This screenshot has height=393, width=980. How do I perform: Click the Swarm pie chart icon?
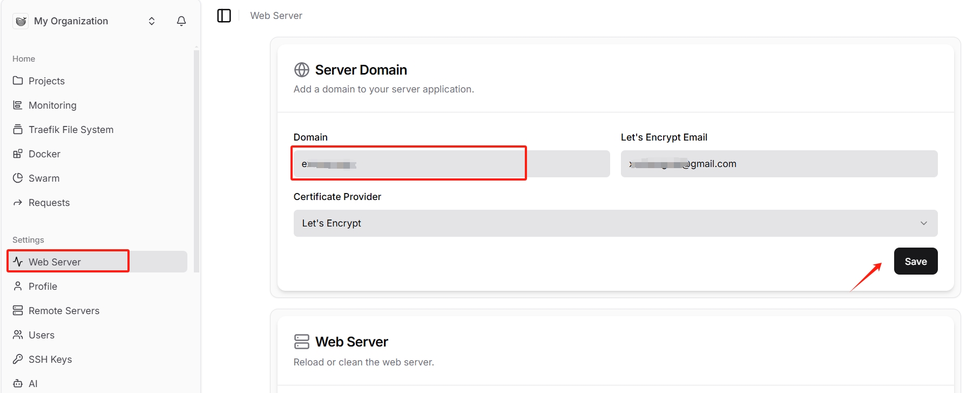coord(18,178)
